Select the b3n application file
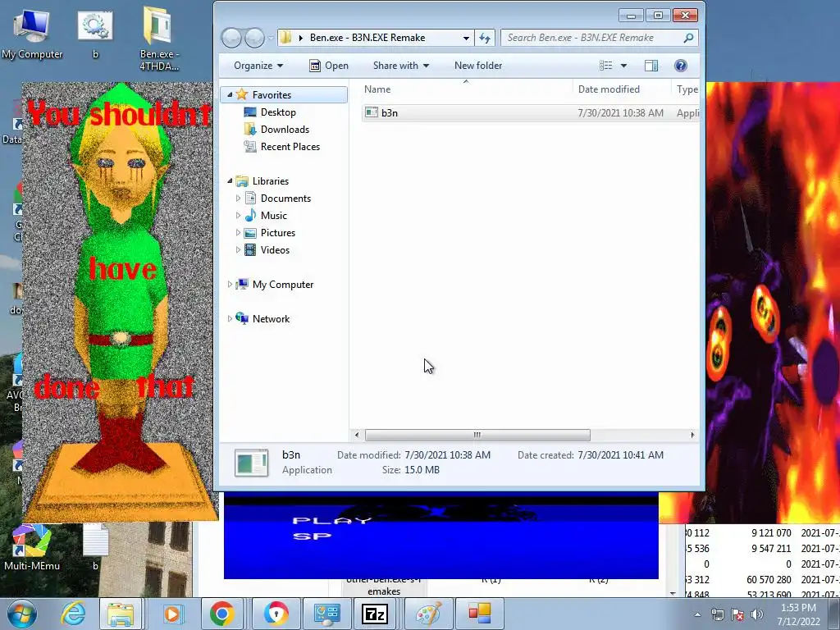Screen dimensions: 840x630 pyautogui.click(x=531, y=113)
